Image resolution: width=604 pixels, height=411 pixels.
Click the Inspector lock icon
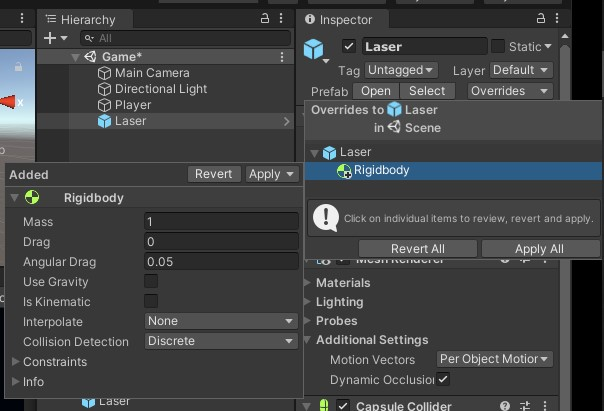(541, 18)
